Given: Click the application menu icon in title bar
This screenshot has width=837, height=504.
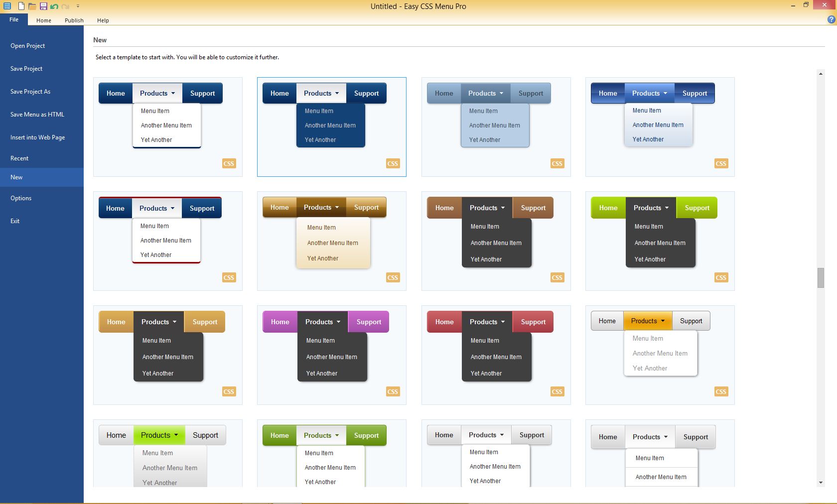Looking at the screenshot, I should tap(7, 6).
